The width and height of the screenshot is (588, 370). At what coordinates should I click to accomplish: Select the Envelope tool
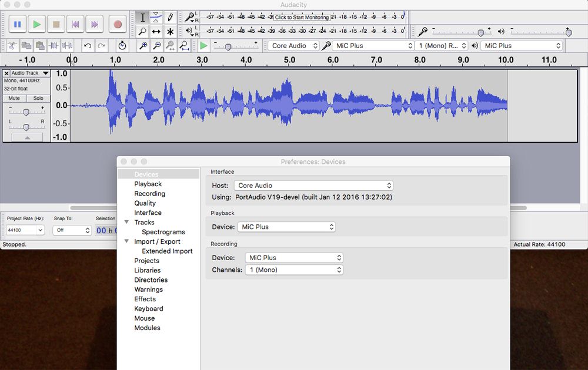pos(156,17)
